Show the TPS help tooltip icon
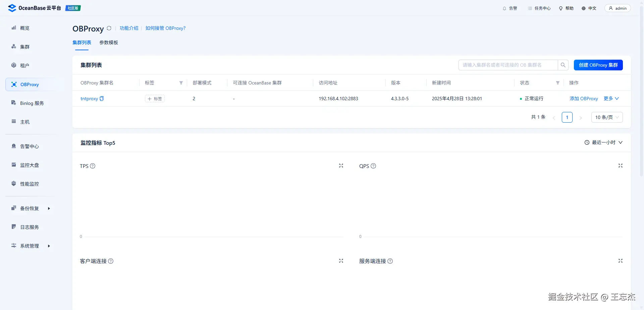Viewport: 644px width, 310px height. [93, 166]
